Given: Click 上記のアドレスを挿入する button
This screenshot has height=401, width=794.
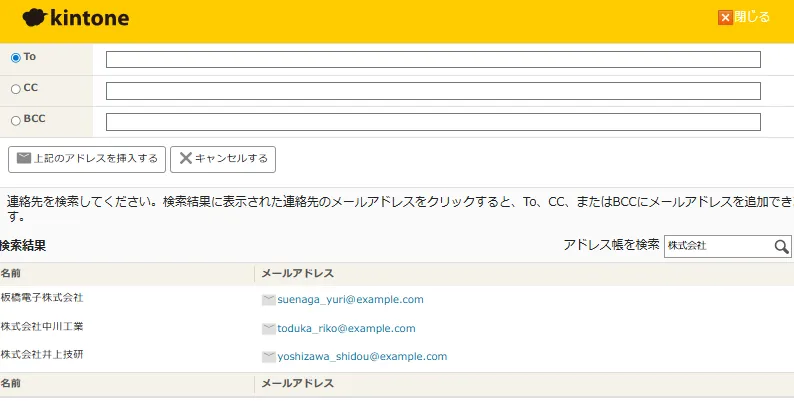Looking at the screenshot, I should (87, 159).
